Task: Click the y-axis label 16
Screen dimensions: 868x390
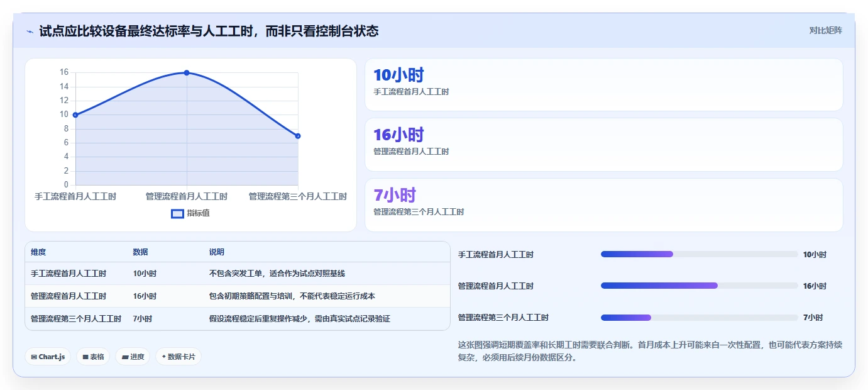Action: pyautogui.click(x=64, y=72)
